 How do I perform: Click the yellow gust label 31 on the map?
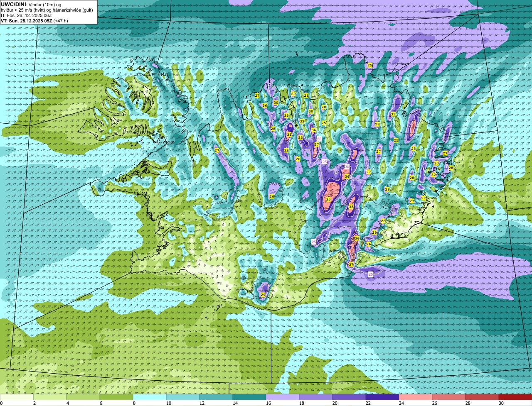[393, 114]
